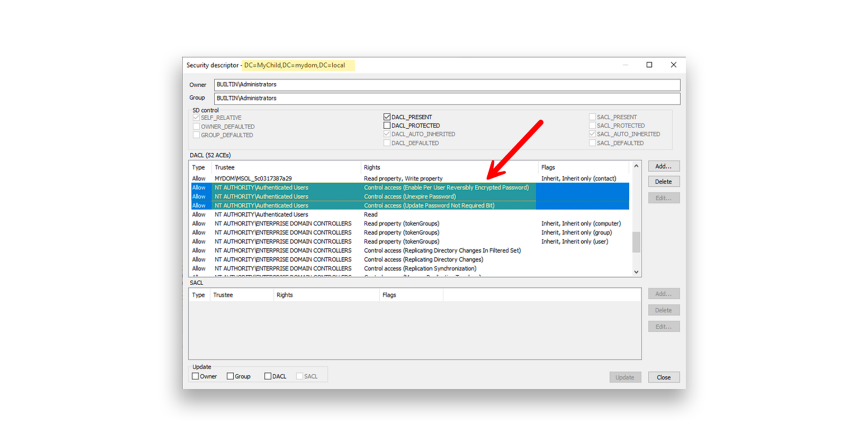Enable the SACL update checkbox
The width and height of the screenshot is (868, 444).
pyautogui.click(x=300, y=376)
